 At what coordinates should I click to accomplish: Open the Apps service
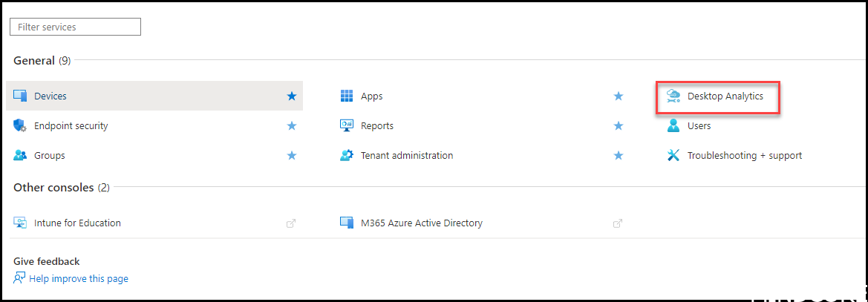[x=371, y=96]
